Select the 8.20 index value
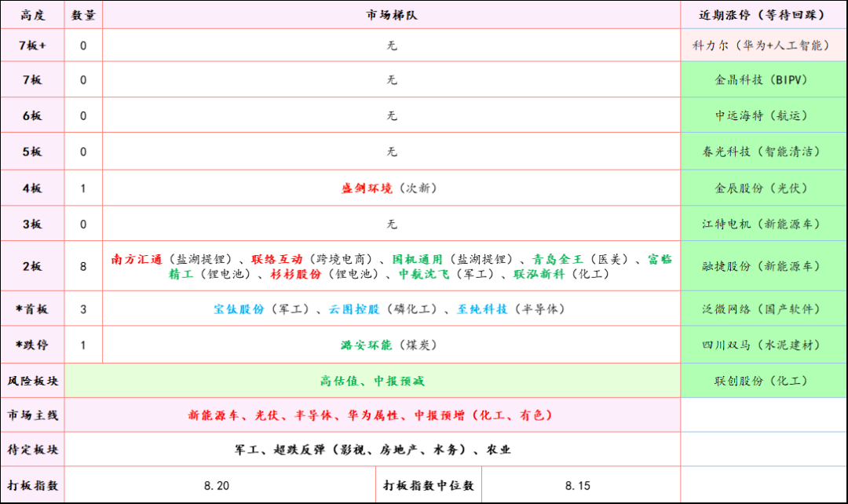 (217, 486)
